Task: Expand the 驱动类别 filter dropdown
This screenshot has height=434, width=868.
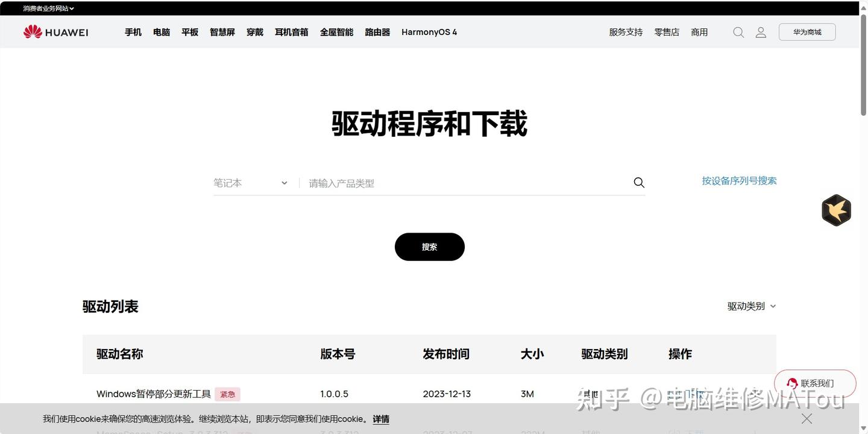Action: (x=752, y=306)
